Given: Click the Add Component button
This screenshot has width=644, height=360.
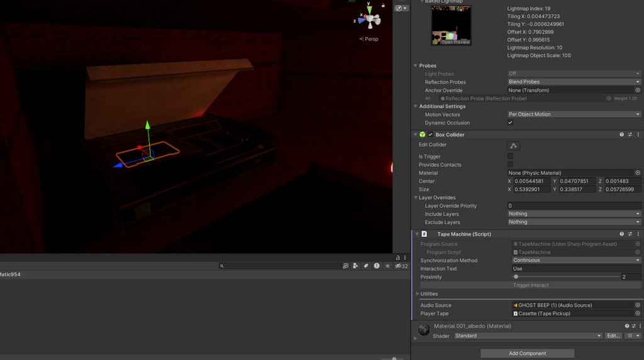Looking at the screenshot, I should click(528, 354).
